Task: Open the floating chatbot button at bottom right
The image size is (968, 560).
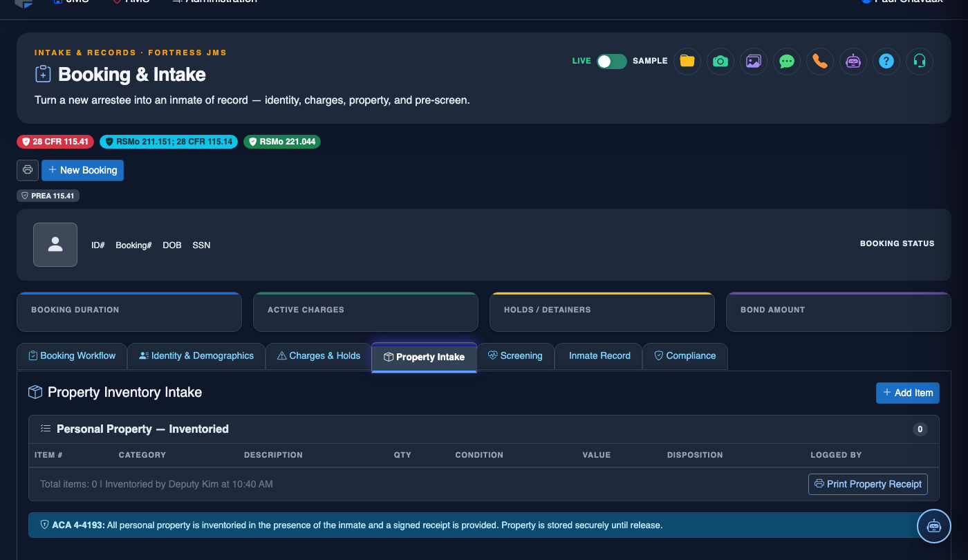Action: coord(934,526)
